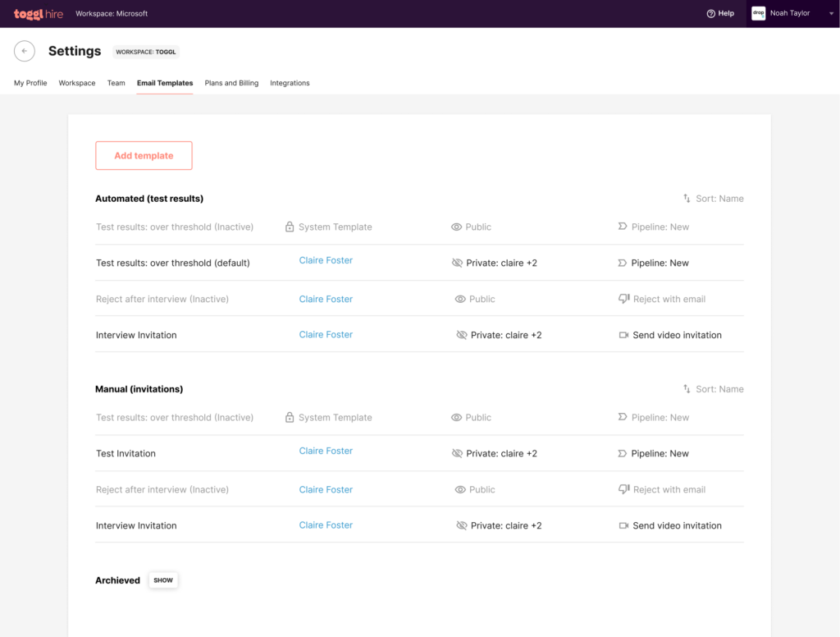Screen dimensions: 840x637
Task: Switch to the Plans and Billing tab
Action: coord(231,83)
